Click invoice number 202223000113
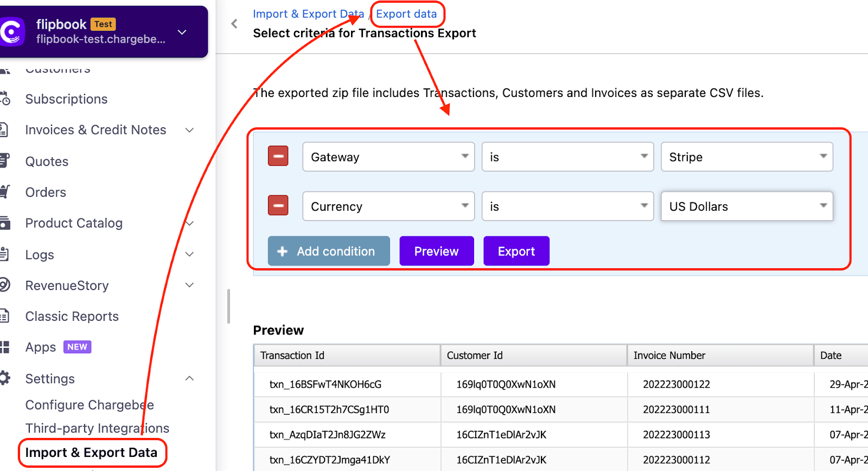868x471 pixels. point(676,435)
